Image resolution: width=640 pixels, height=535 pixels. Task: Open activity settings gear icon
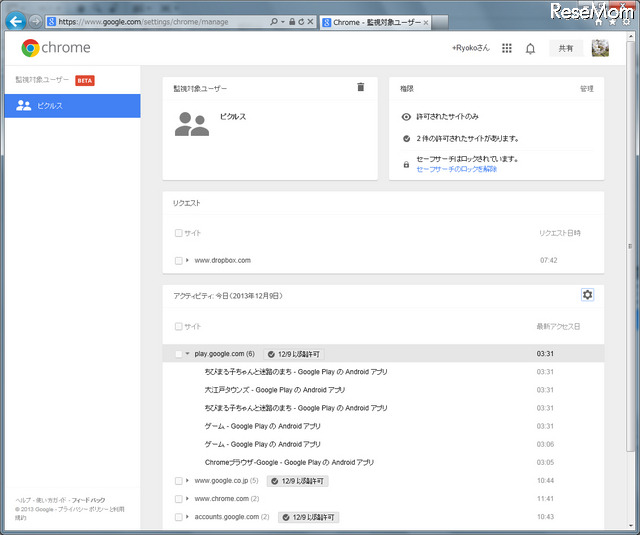(x=587, y=295)
